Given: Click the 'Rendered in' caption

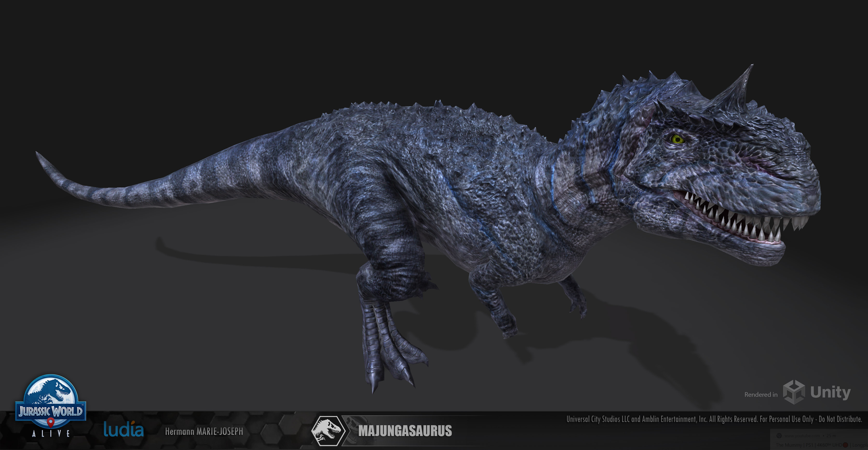Looking at the screenshot, I should (761, 394).
